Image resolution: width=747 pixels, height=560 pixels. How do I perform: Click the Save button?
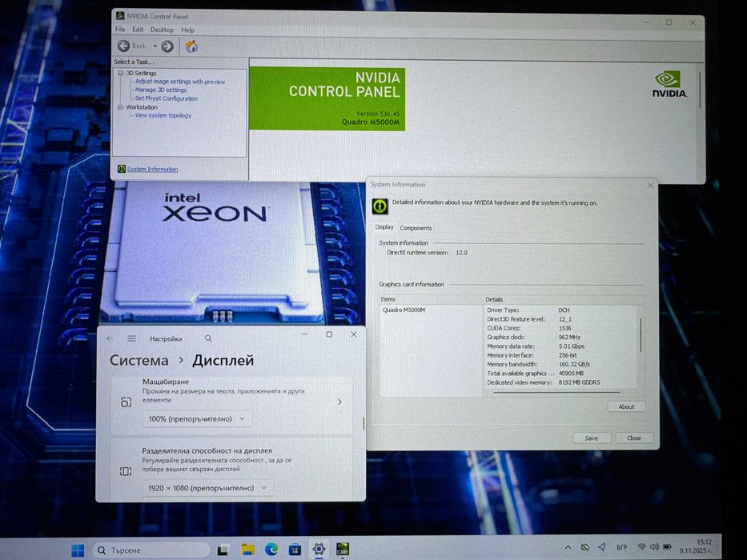591,438
